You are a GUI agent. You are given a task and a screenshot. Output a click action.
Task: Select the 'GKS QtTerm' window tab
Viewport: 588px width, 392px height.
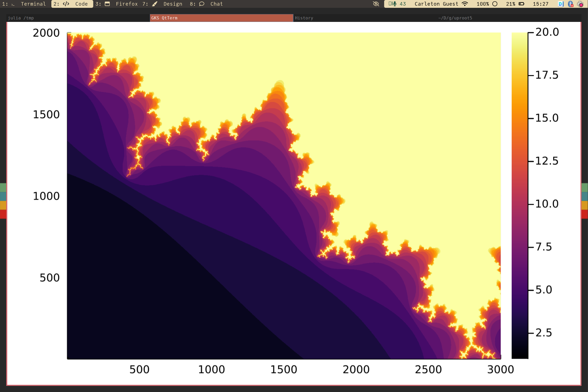(222, 18)
